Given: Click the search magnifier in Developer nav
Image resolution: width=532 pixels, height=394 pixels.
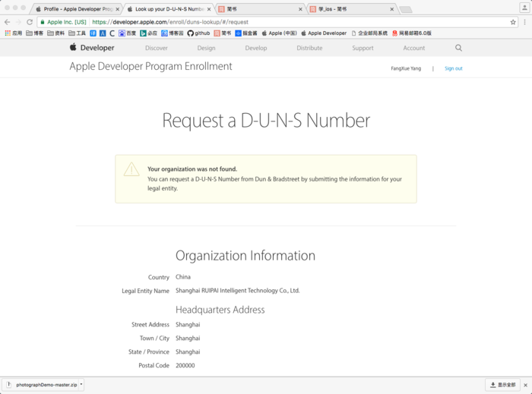Looking at the screenshot, I should click(458, 48).
